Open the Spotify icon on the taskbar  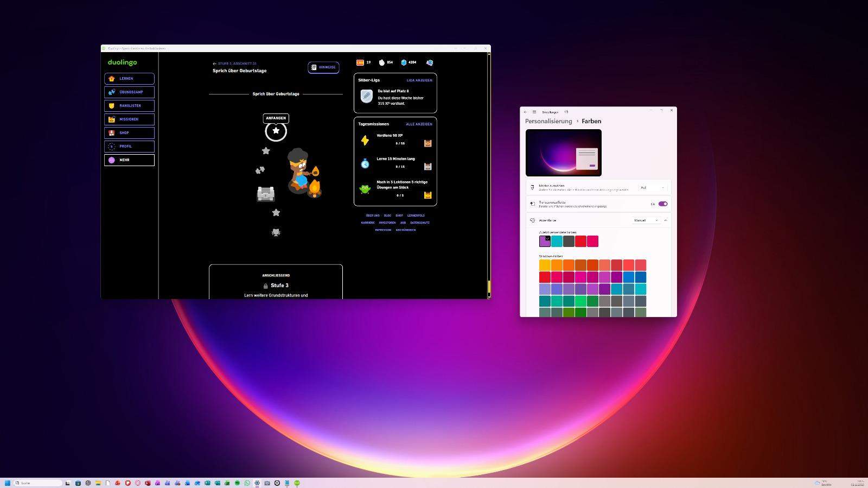pyautogui.click(x=237, y=483)
